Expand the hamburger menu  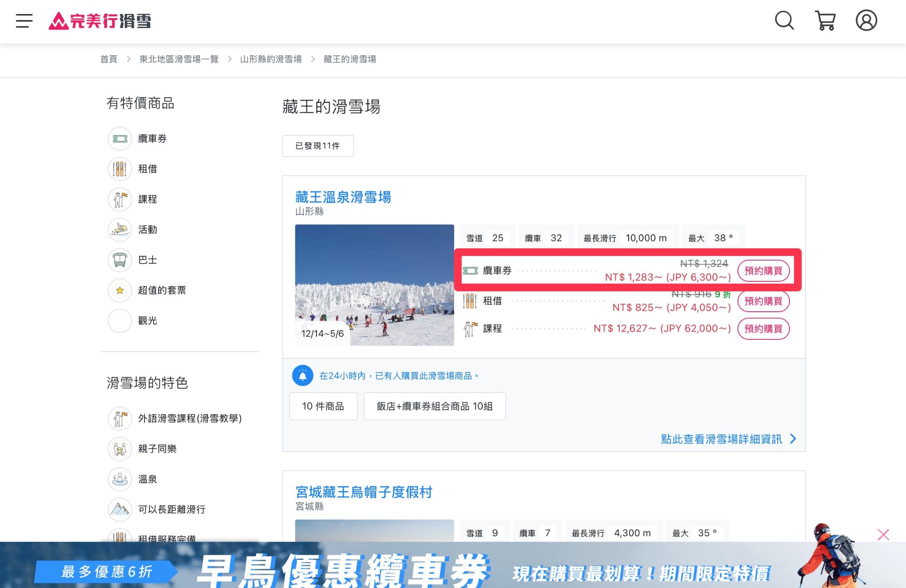click(24, 21)
